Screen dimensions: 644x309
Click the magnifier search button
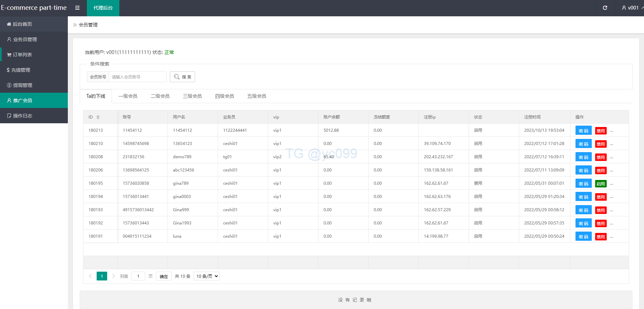tap(182, 77)
